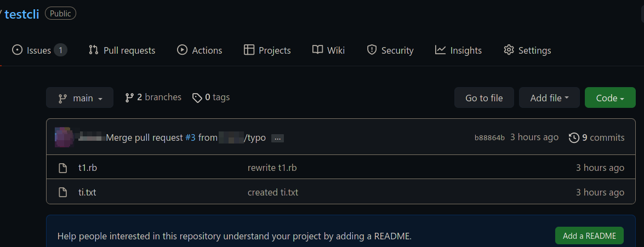Image resolution: width=644 pixels, height=247 pixels.
Task: Expand the commit message ellipsis
Action: pos(277,138)
